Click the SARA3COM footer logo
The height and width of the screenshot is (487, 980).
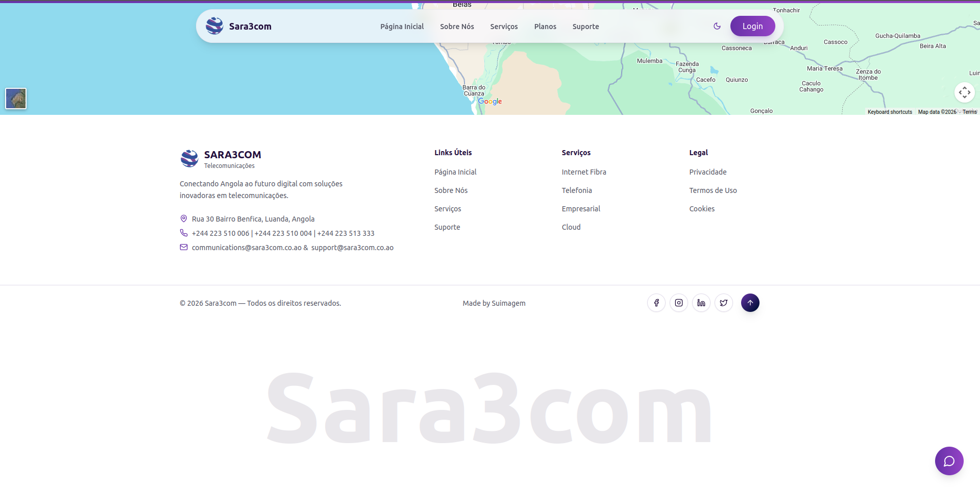(x=220, y=159)
